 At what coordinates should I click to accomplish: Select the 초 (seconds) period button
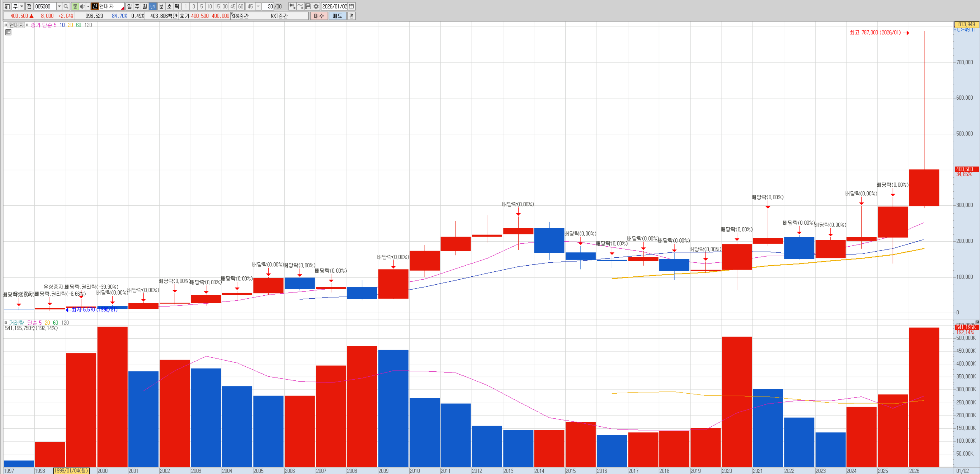pos(169,6)
